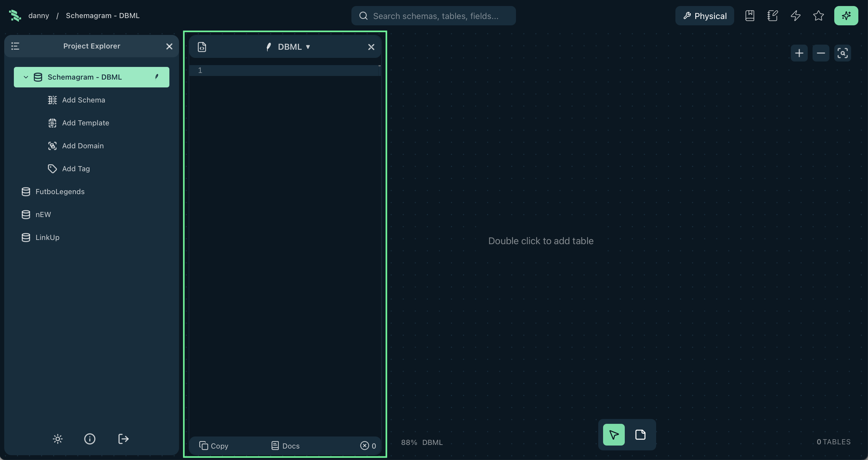Screen dimensions: 868x460
Task: Open the notebook edit icon in header
Action: pos(772,16)
